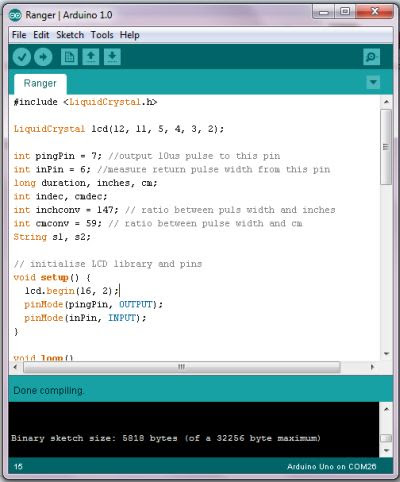Click the horizontal scrollbar right arrow
The image size is (400, 482).
click(372, 367)
